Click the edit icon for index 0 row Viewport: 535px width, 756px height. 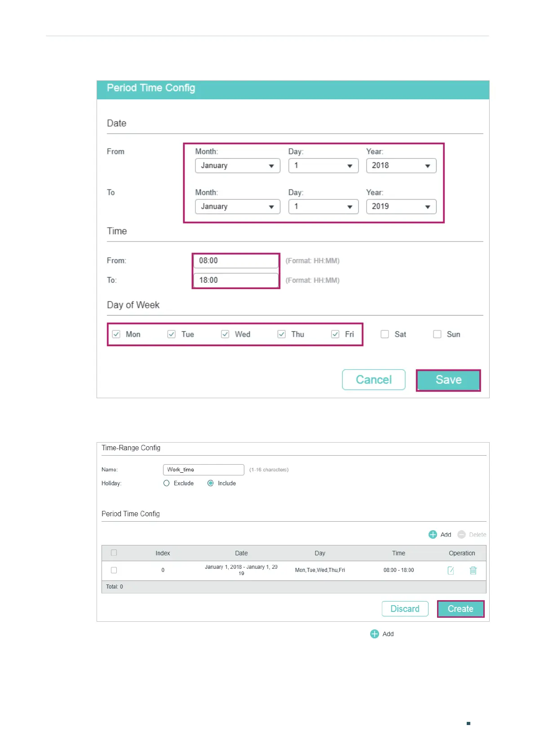click(451, 570)
